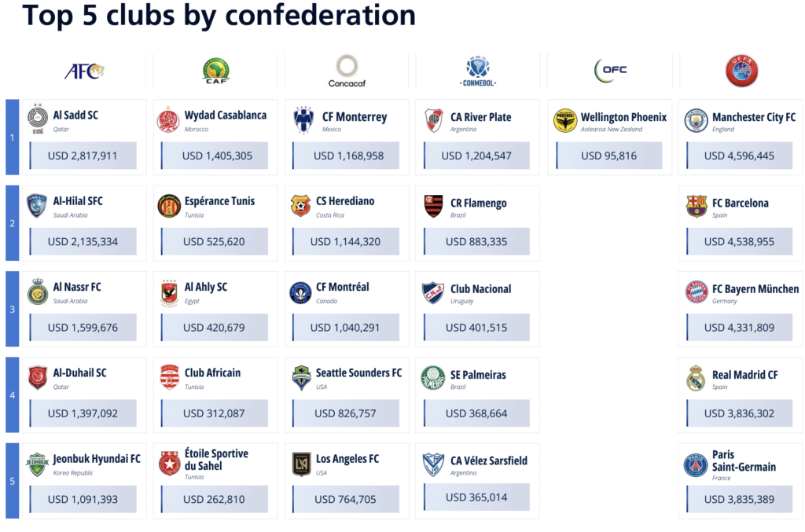Screen dimensions: 805x532
Task: Open the Manchester City FC club name
Action: (x=754, y=117)
